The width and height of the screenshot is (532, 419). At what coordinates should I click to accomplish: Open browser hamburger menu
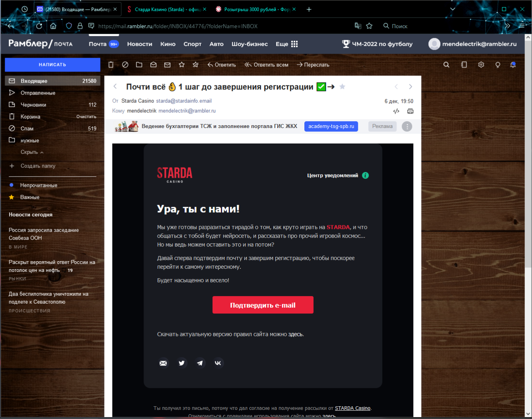522,26
